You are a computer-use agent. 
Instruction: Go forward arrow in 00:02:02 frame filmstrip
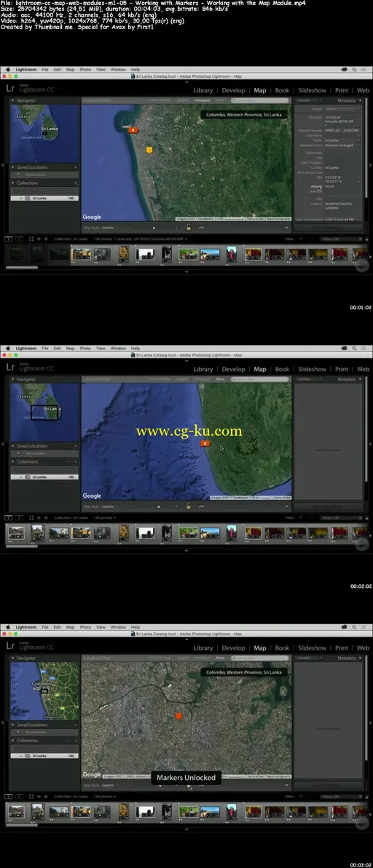point(46,518)
